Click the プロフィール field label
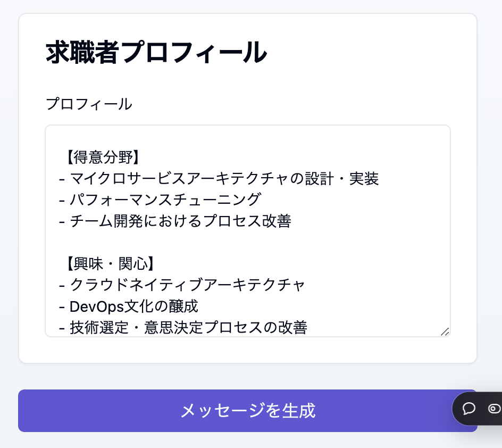 click(89, 104)
